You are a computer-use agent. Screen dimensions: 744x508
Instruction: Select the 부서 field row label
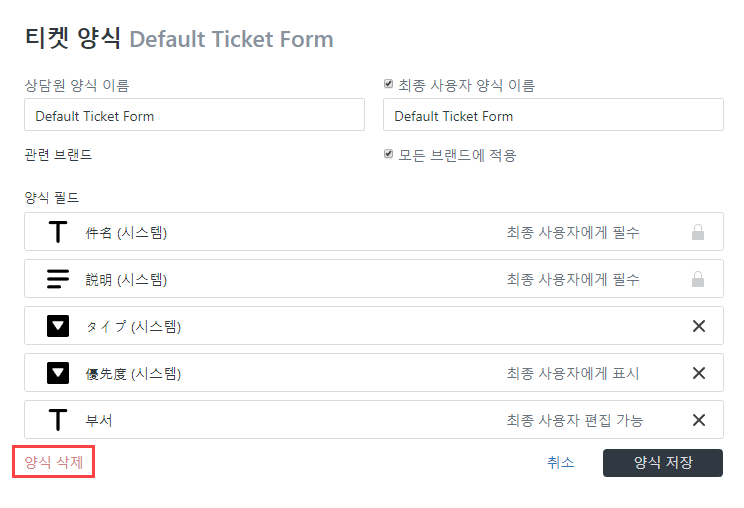(99, 420)
